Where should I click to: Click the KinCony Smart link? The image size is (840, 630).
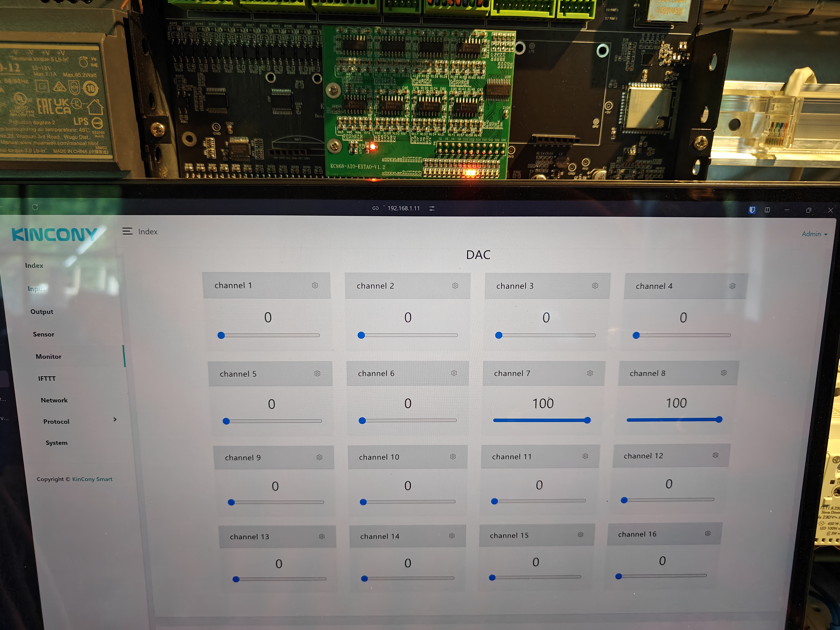click(92, 479)
